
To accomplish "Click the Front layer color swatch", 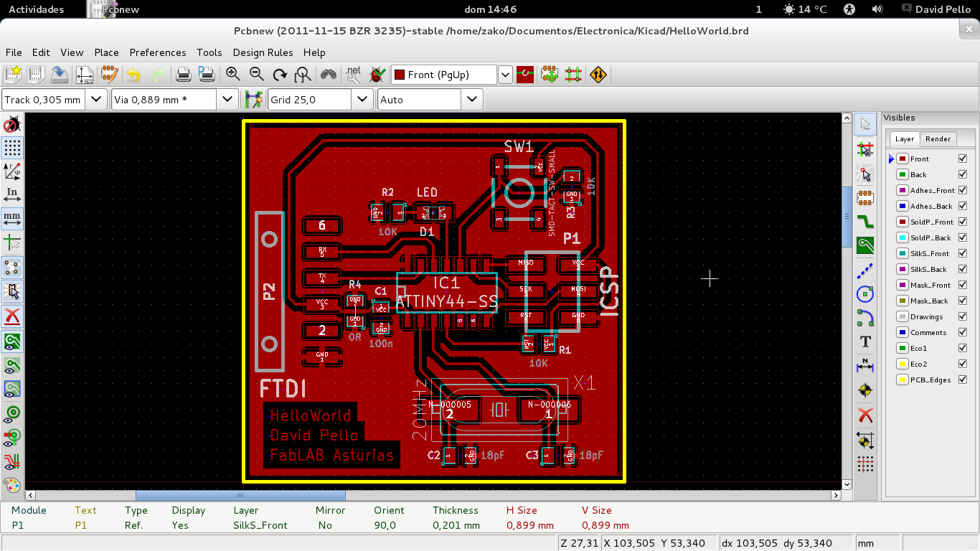I will [x=903, y=159].
